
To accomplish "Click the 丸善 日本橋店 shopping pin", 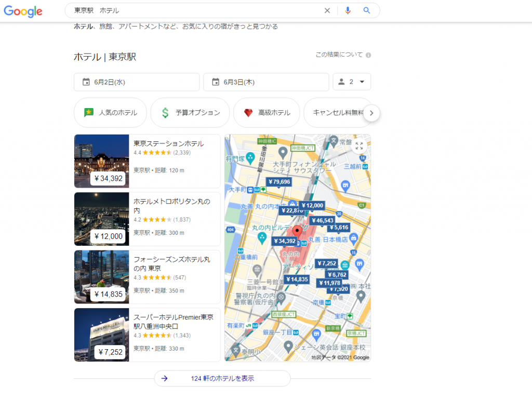I will point(353,239).
